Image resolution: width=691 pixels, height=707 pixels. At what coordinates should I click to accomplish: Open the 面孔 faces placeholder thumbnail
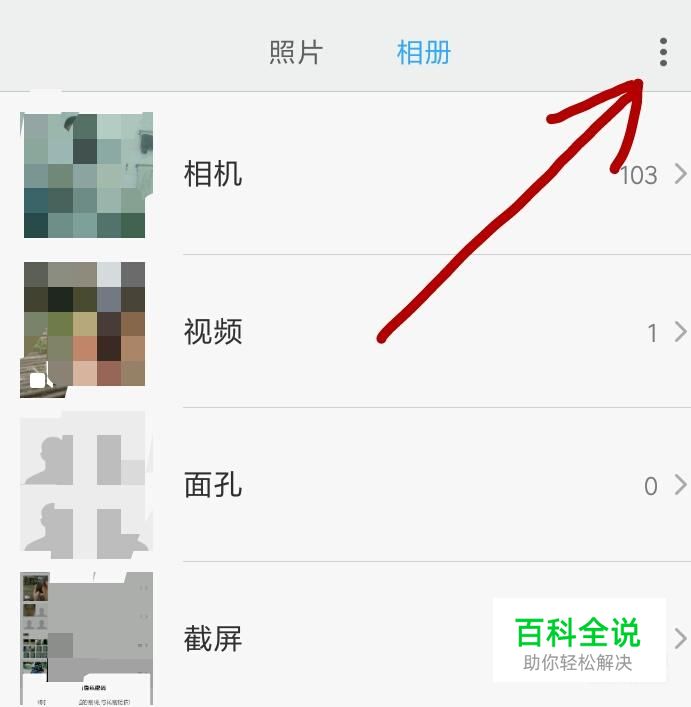[86, 485]
